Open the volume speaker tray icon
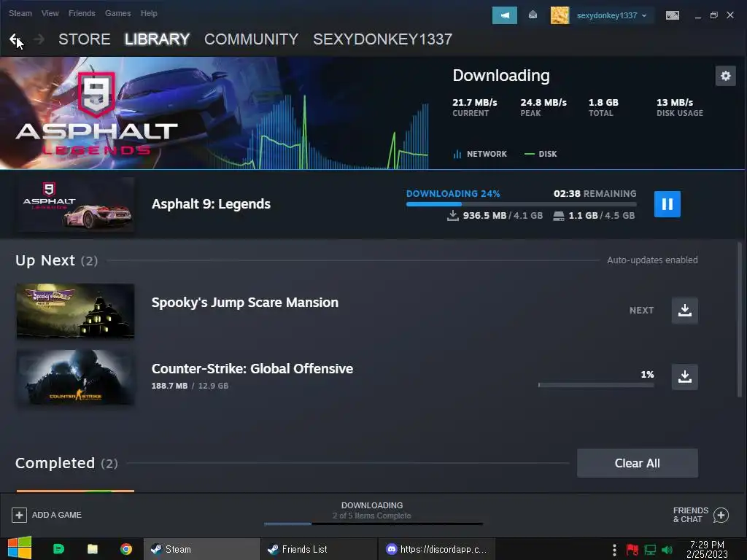This screenshot has width=747, height=560. coord(667,550)
